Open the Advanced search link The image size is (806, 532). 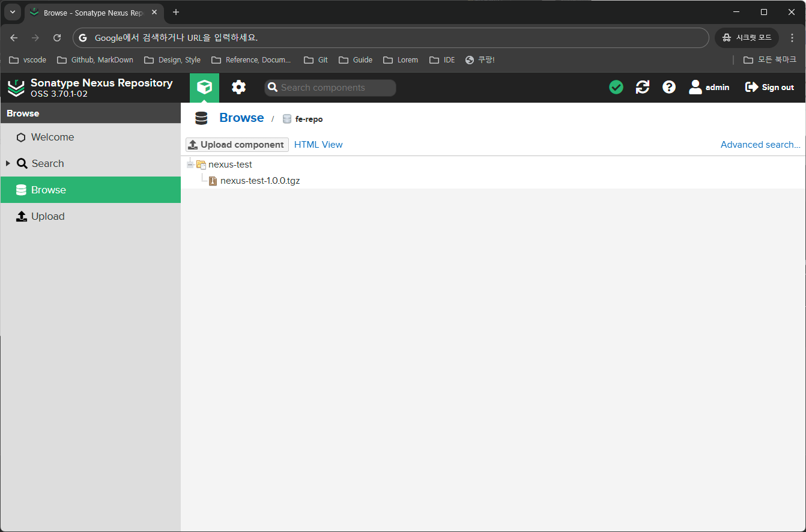[x=760, y=145]
